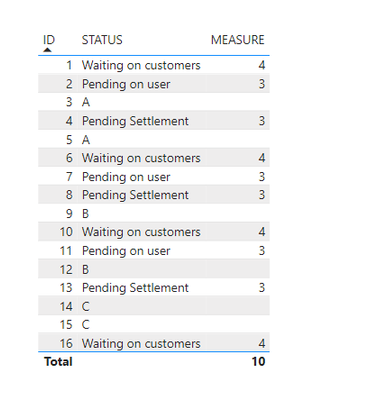
Task: Click Waiting on customers in row 16
Action: click(141, 343)
